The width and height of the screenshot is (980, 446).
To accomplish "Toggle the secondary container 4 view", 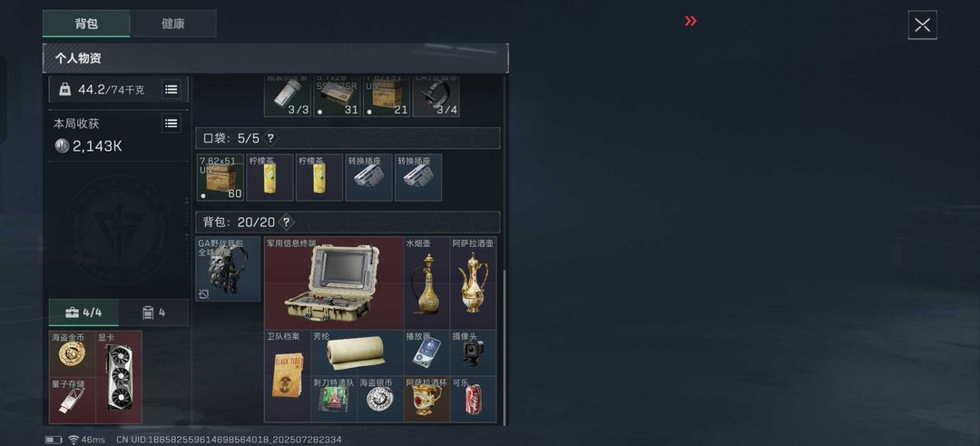I will 153,312.
